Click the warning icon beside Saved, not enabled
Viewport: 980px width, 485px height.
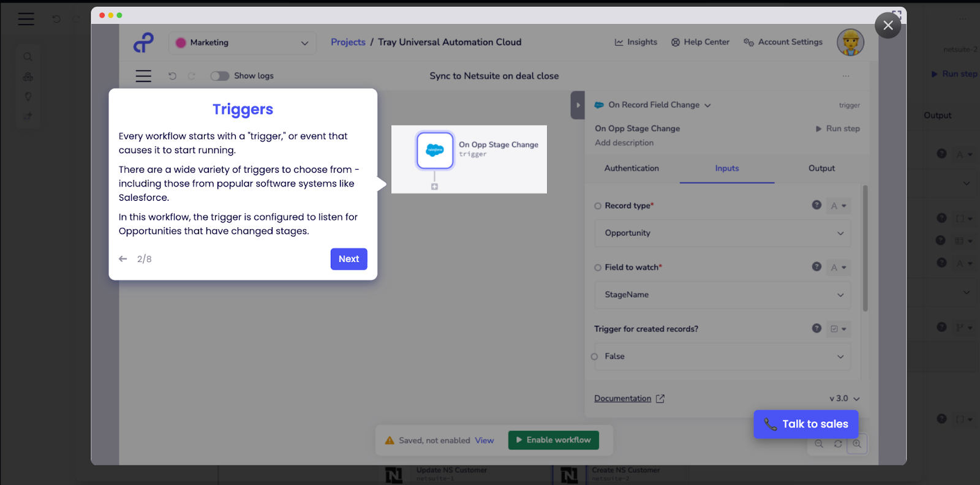click(390, 440)
